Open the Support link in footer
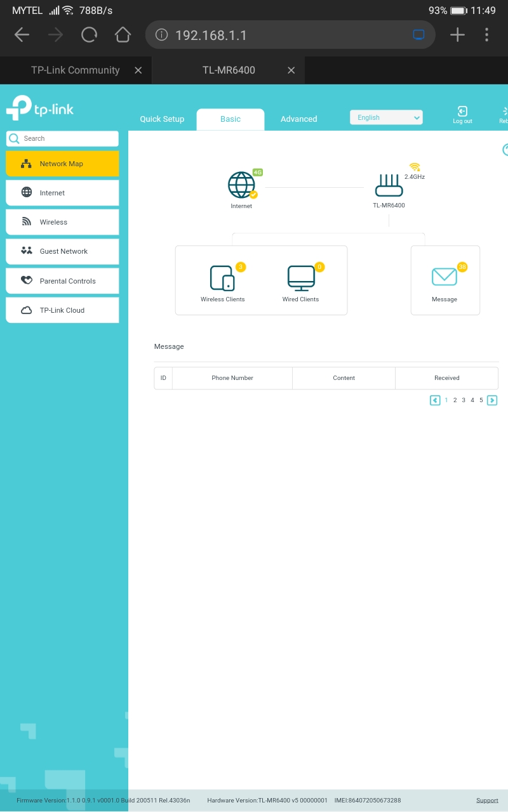This screenshot has width=508, height=812. pos(488,801)
